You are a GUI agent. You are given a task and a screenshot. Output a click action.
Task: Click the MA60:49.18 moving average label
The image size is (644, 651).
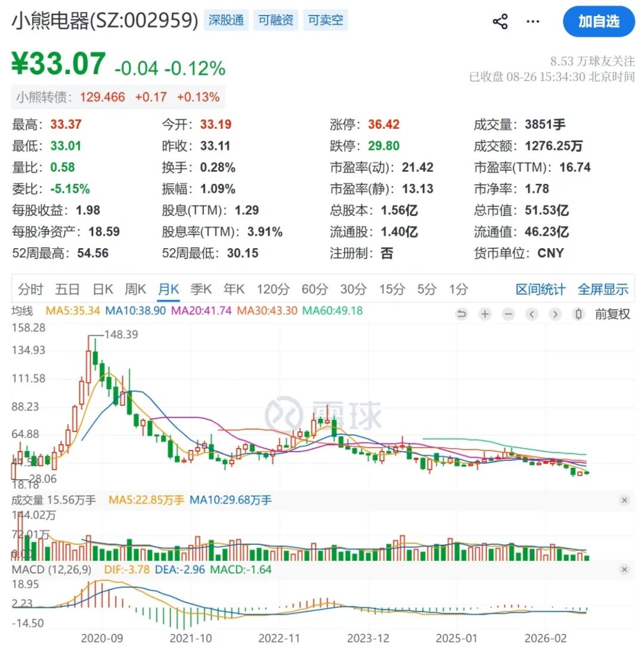(x=333, y=310)
